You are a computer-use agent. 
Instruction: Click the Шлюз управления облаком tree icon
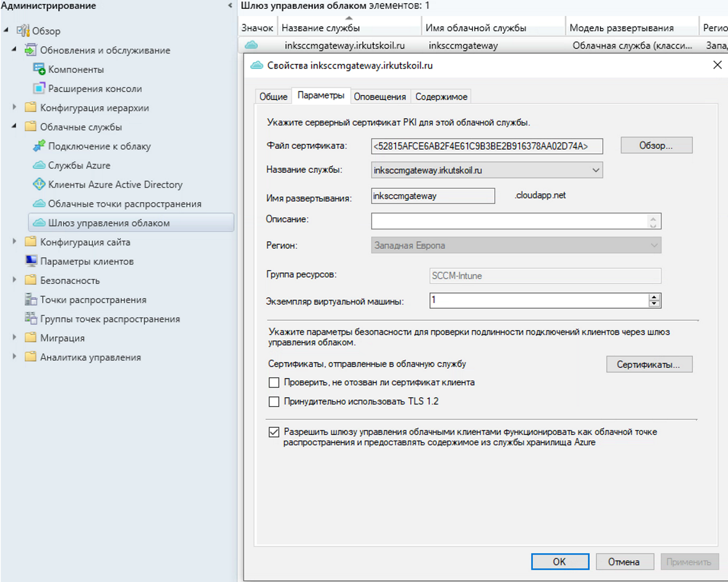pyautogui.click(x=39, y=223)
